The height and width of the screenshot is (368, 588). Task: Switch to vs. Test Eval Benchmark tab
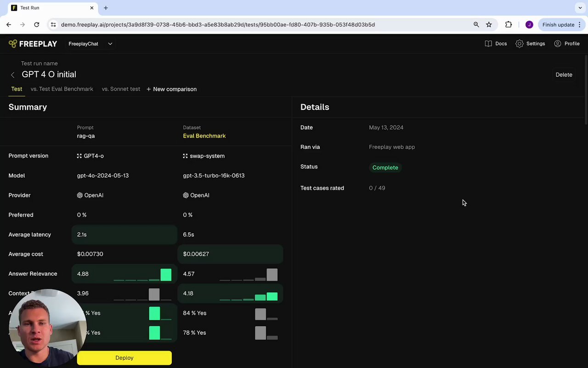tap(62, 89)
